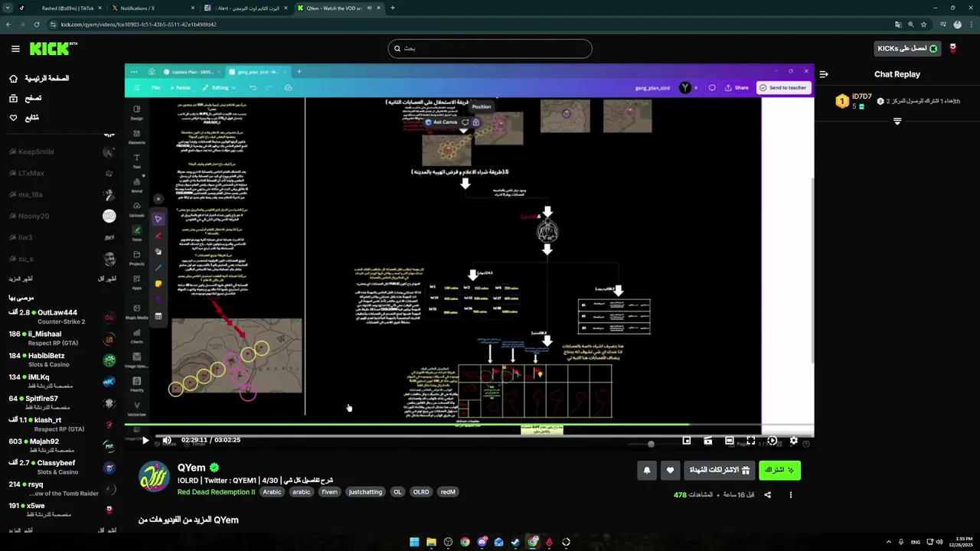Screen dimensions: 980x551
Task: Click the green اشتراك subscribe button
Action: coord(779,470)
